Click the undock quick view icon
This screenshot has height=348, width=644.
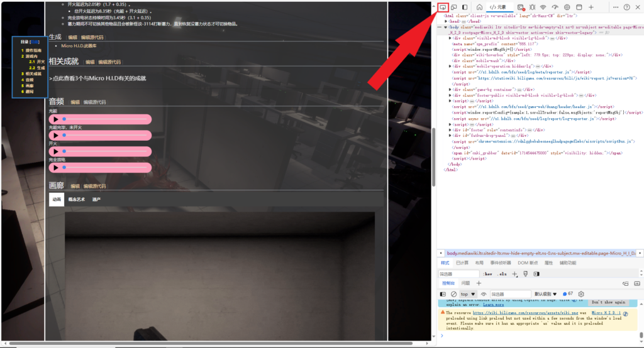(x=626, y=283)
